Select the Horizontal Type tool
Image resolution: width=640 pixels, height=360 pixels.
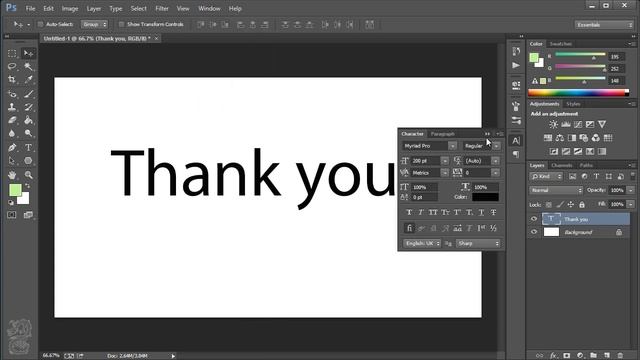[28, 147]
